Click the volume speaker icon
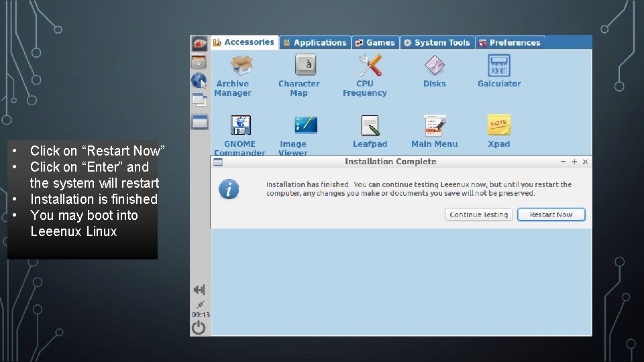This screenshot has height=362, width=644. pyautogui.click(x=199, y=290)
